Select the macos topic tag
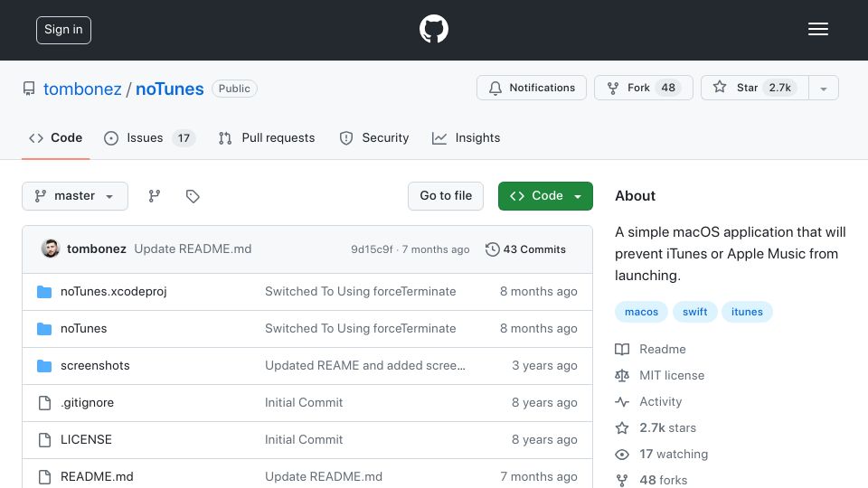This screenshot has width=868, height=488. 641,312
